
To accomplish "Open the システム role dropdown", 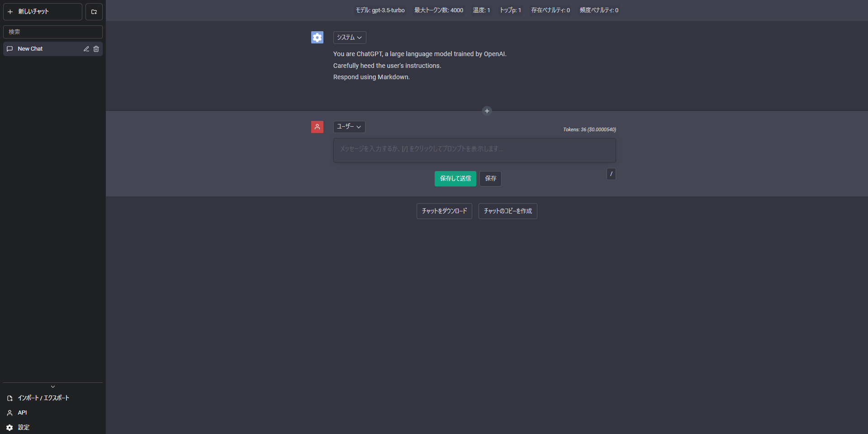I will (349, 38).
